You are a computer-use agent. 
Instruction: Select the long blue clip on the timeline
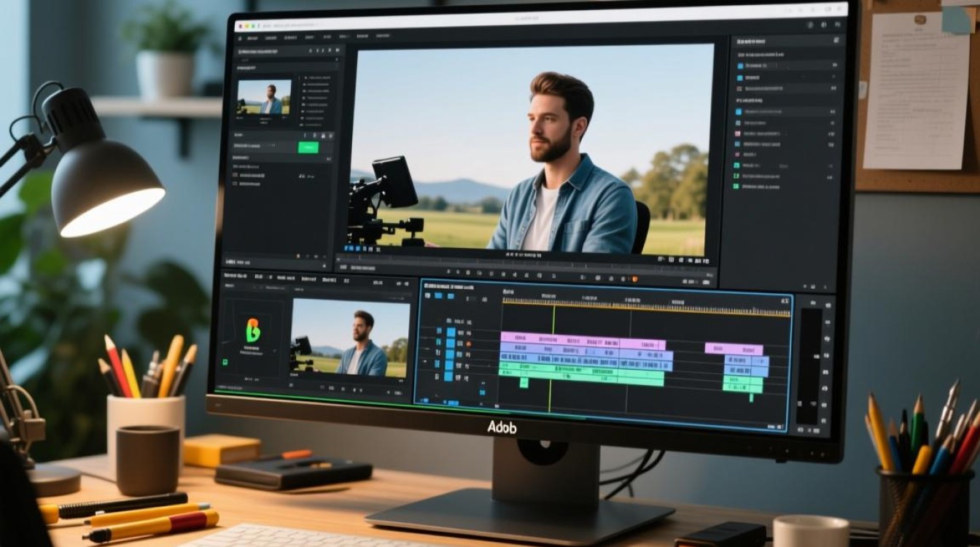(x=586, y=358)
